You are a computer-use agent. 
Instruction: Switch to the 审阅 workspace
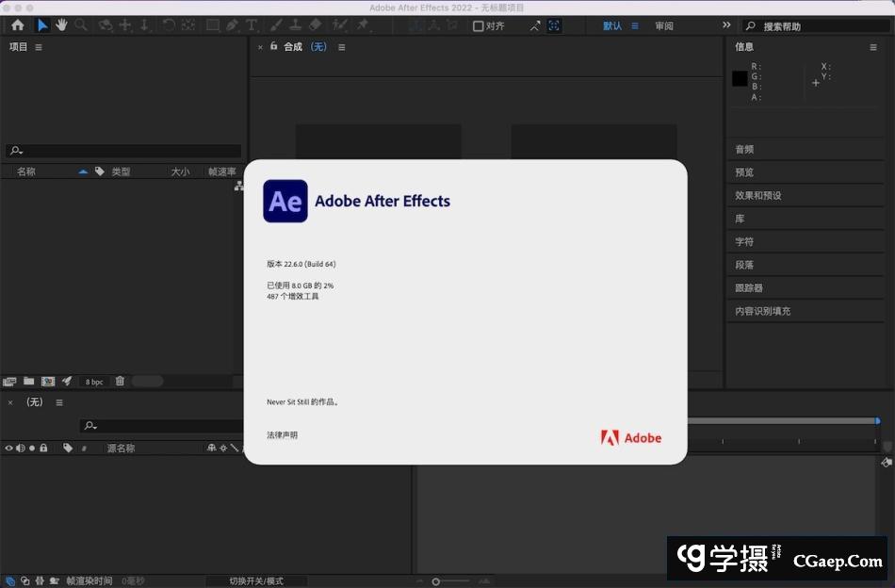click(x=664, y=26)
